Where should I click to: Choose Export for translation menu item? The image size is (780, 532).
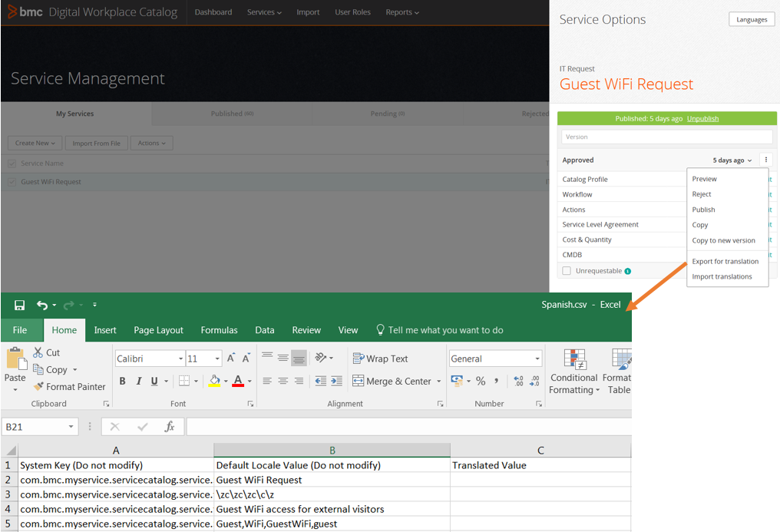(x=725, y=262)
